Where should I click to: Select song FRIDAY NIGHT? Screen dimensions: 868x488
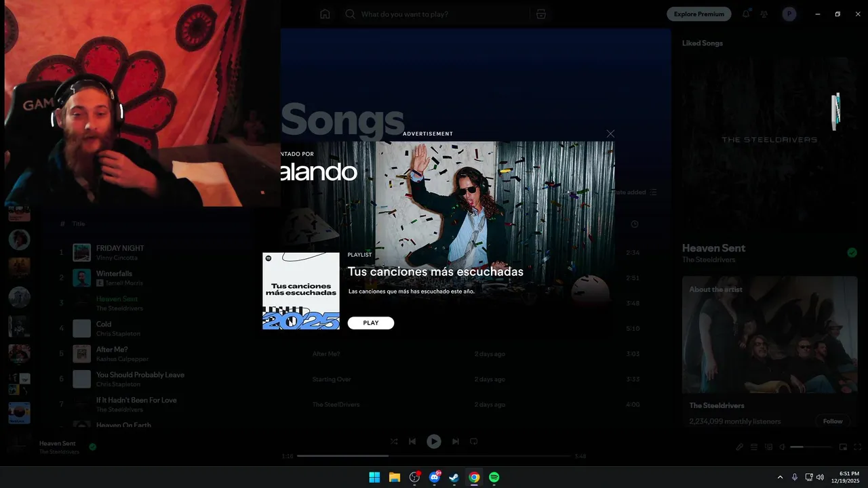click(x=120, y=248)
